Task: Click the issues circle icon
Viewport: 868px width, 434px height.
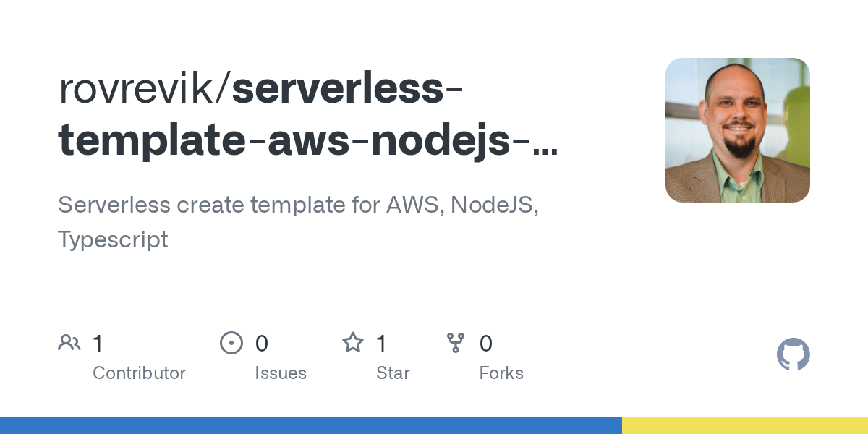Action: coord(231,343)
